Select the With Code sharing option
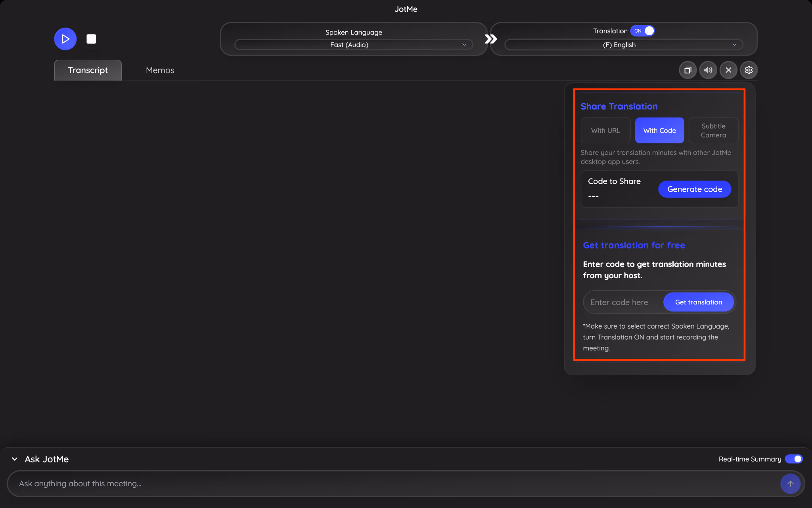Viewport: 812px width, 508px height. tap(659, 131)
